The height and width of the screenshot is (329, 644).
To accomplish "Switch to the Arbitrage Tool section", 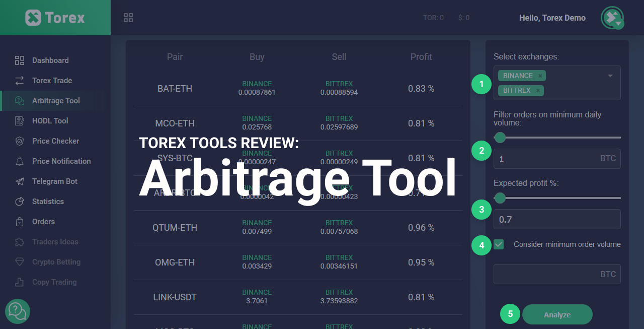I will click(55, 100).
